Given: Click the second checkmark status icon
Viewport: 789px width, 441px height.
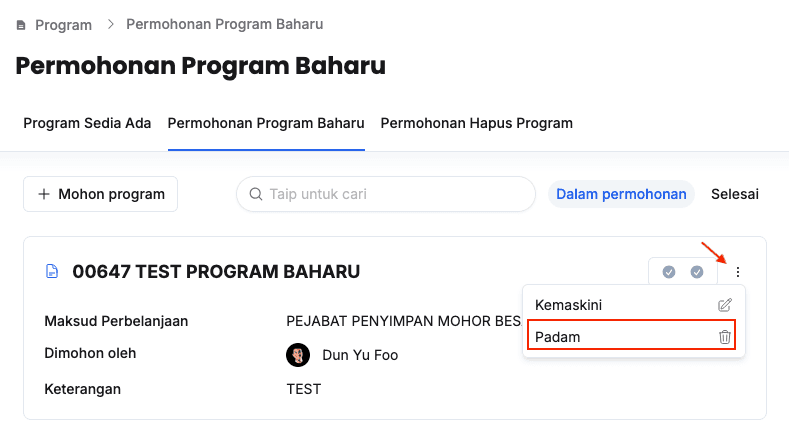Looking at the screenshot, I should [x=697, y=271].
